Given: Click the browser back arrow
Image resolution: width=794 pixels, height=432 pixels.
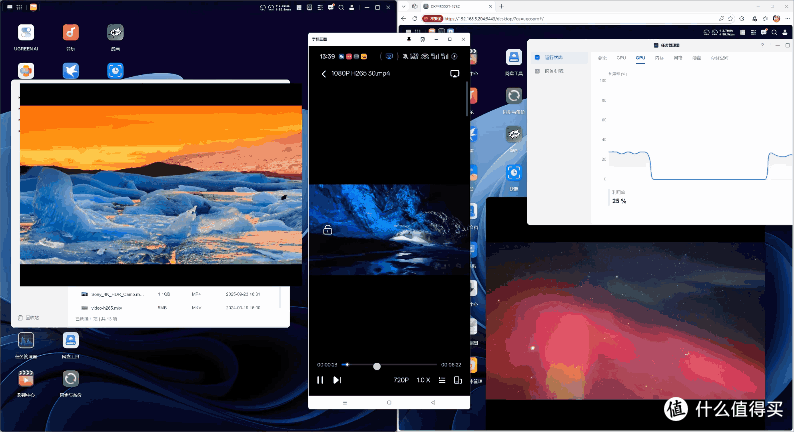Looking at the screenshot, I should click(x=404, y=19).
